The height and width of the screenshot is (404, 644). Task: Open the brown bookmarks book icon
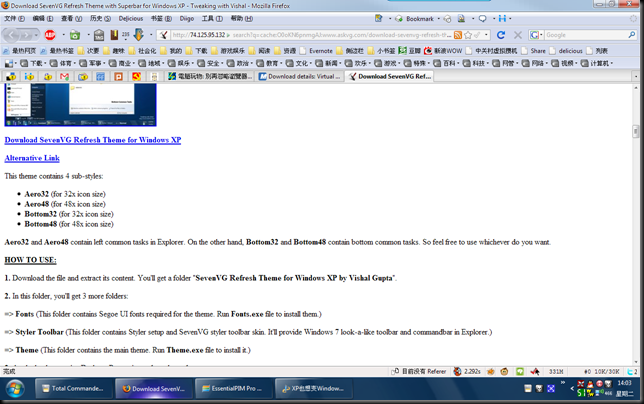click(114, 35)
